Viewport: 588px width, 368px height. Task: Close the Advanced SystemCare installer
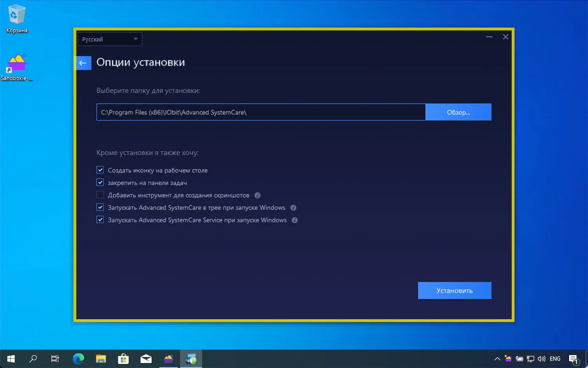click(x=506, y=37)
